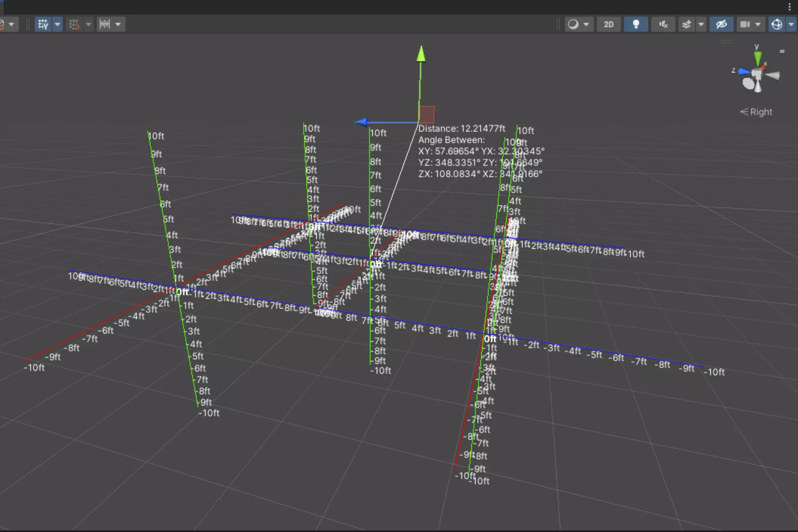This screenshot has height=532, width=798.
Task: Toggle scene lighting lightbulb
Action: [x=636, y=24]
